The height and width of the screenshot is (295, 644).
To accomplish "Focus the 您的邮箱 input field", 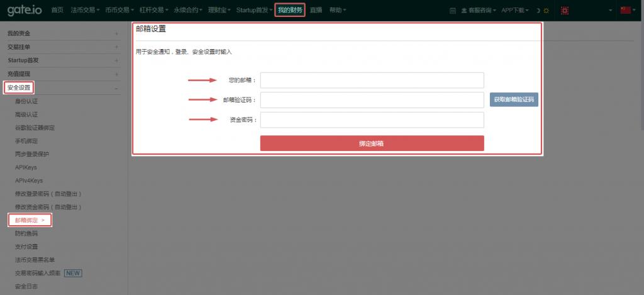I will [x=372, y=80].
